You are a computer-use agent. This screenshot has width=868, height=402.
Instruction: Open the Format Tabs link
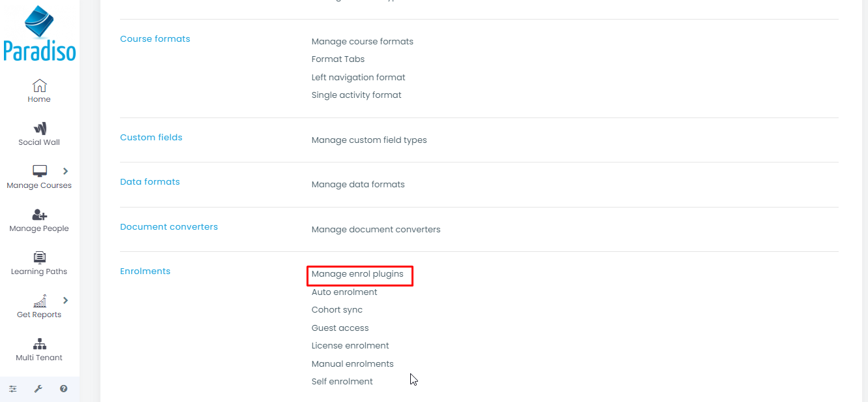(338, 59)
